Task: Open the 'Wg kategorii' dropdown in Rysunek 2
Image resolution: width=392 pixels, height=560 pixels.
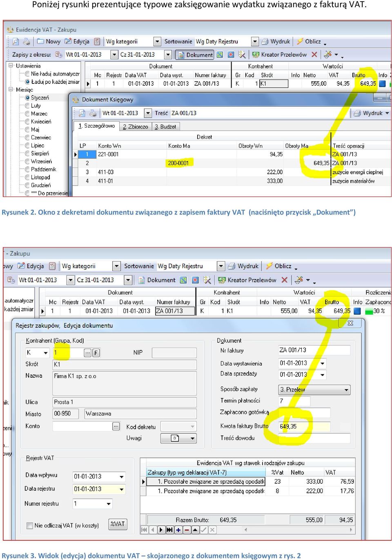Action: (157, 41)
